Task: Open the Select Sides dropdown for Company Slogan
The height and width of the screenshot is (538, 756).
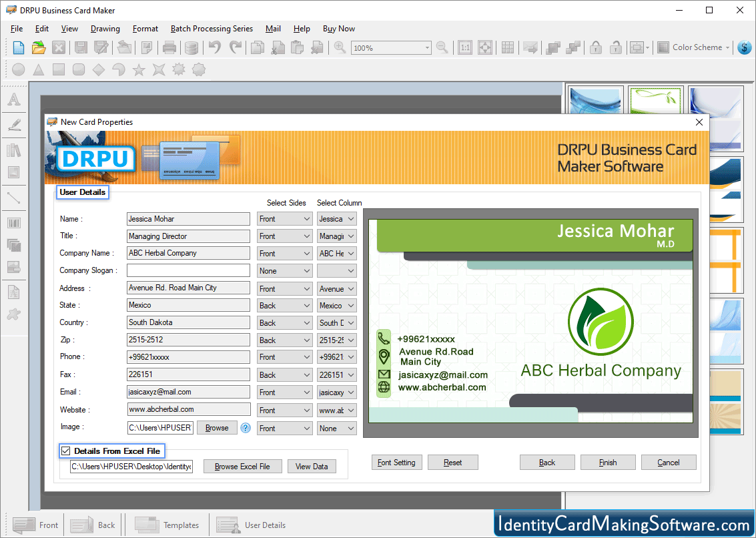Action: pyautogui.click(x=284, y=271)
